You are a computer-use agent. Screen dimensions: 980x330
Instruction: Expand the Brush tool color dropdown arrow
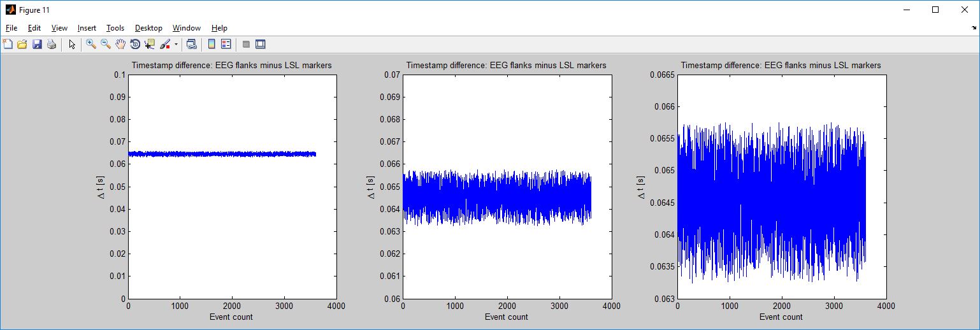point(176,45)
